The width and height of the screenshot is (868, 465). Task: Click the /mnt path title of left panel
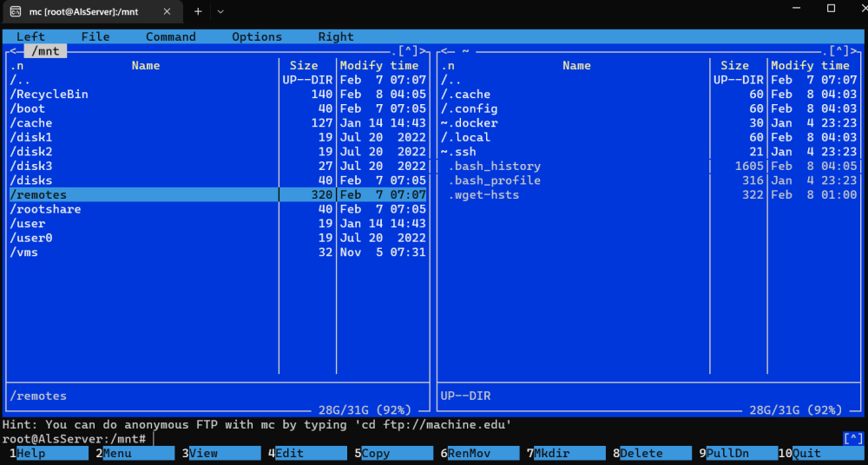(x=45, y=51)
